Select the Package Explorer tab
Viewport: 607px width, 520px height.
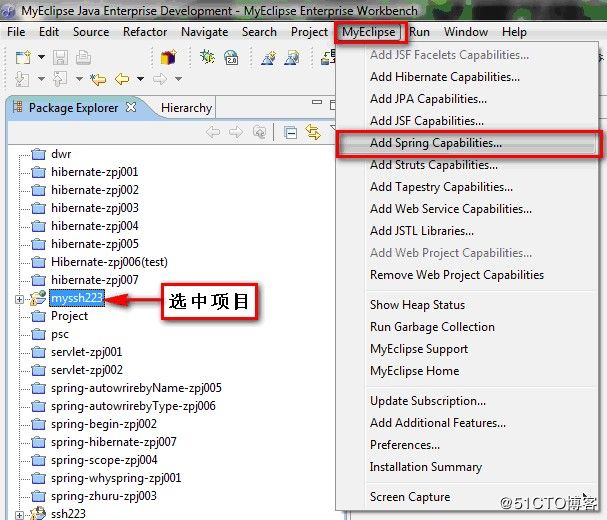(73, 108)
